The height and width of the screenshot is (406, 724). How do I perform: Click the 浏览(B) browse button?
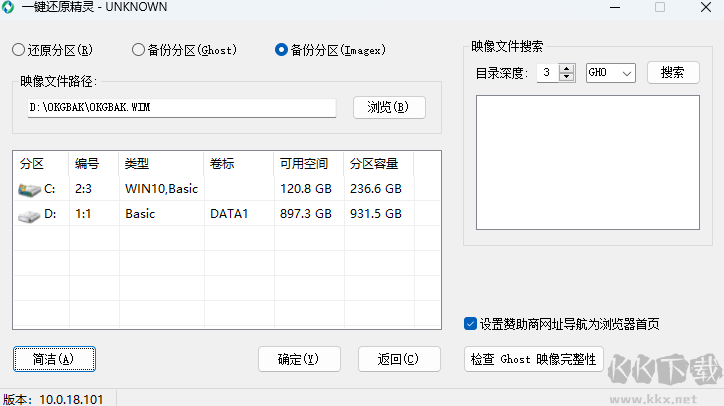click(x=389, y=107)
